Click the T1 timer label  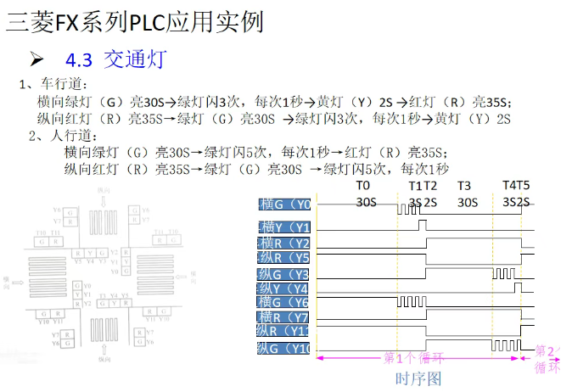416,187
